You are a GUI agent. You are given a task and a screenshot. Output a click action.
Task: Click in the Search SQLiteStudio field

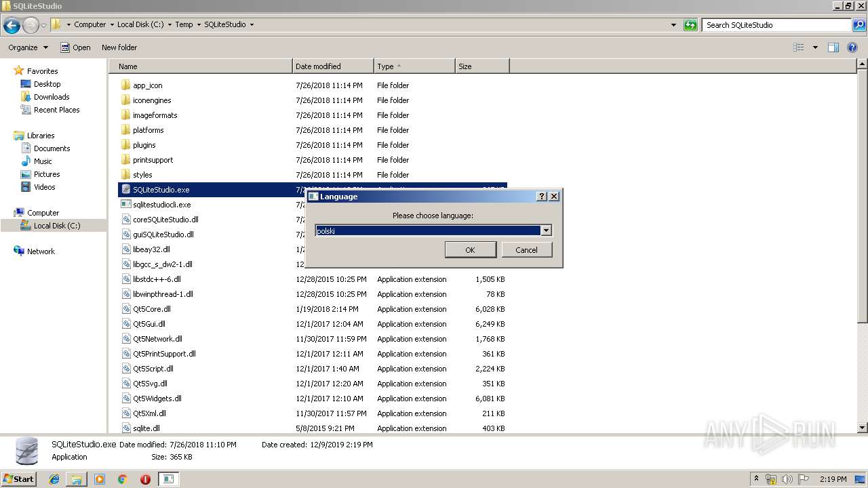coord(777,25)
